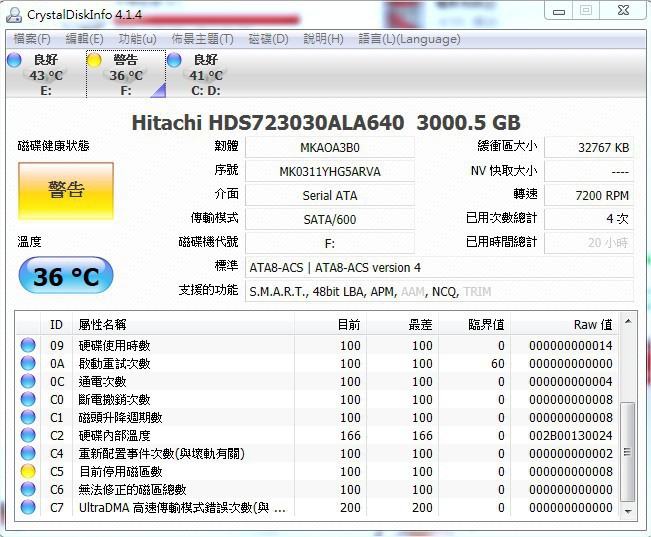The height and width of the screenshot is (537, 651).
Task: Select drive C: D: 良好 41 °C tab
Action: click(x=206, y=74)
